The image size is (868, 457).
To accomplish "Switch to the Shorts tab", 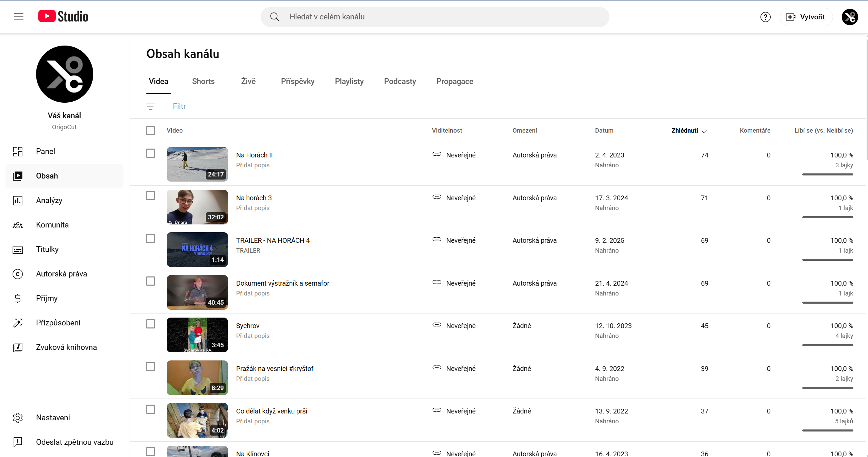I will (203, 81).
